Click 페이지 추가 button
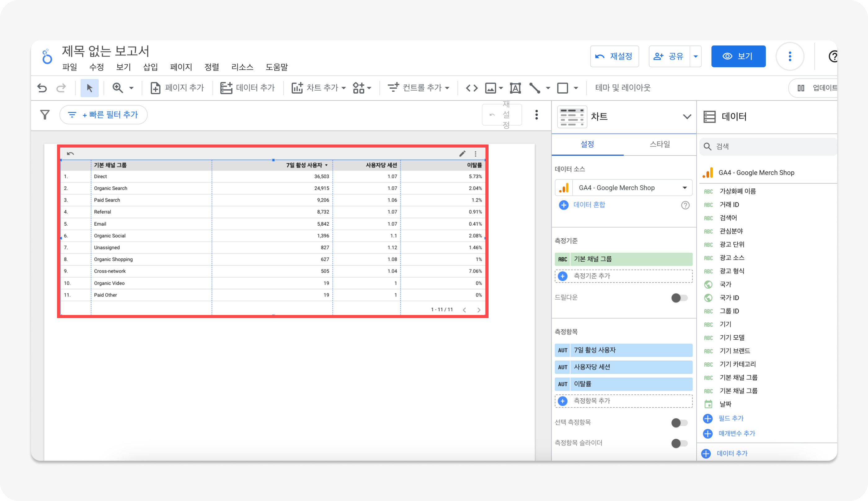 pyautogui.click(x=177, y=88)
